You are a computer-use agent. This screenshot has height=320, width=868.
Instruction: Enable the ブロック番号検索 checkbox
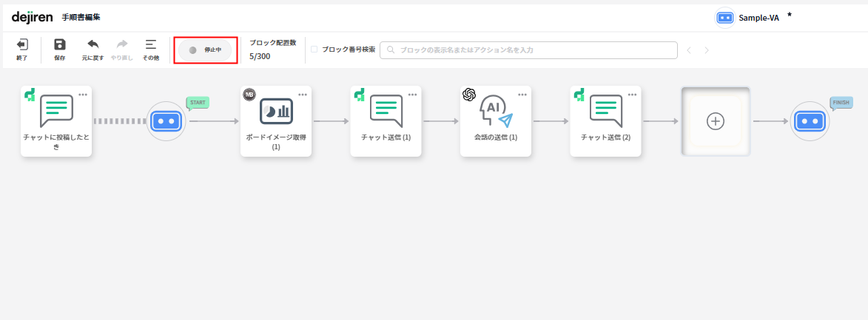coord(314,50)
